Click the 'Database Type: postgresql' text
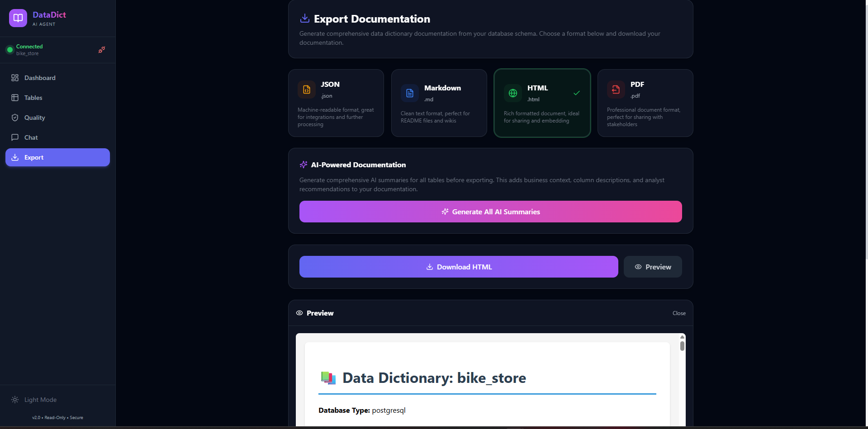 362,410
